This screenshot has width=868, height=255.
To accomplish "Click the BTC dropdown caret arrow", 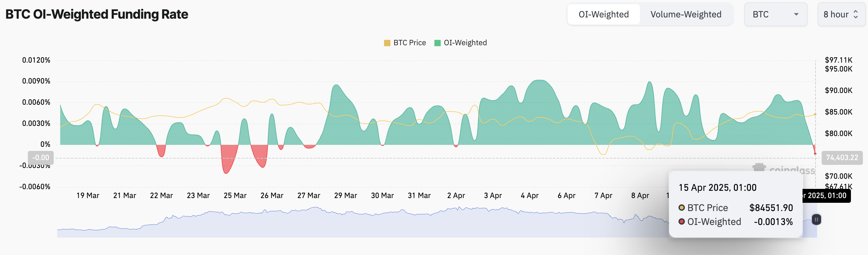I will (x=796, y=15).
